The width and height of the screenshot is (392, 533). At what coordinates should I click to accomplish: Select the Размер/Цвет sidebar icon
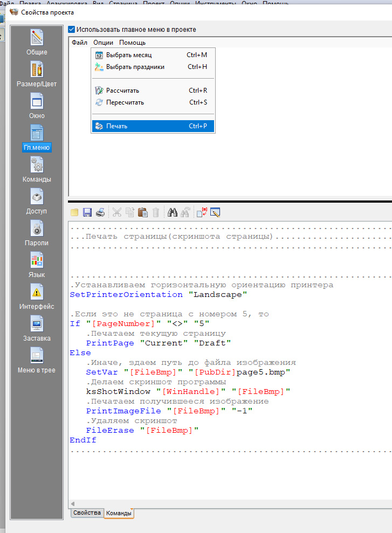pyautogui.click(x=37, y=74)
